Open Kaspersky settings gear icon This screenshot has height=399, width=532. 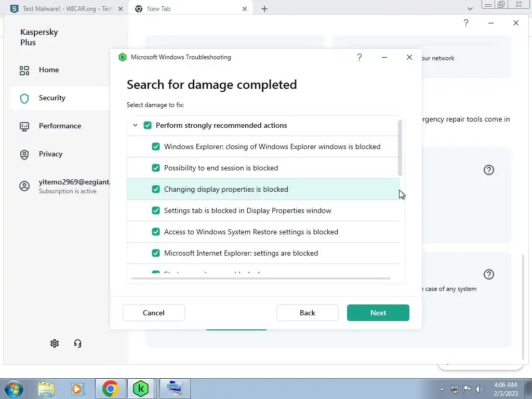coord(55,343)
